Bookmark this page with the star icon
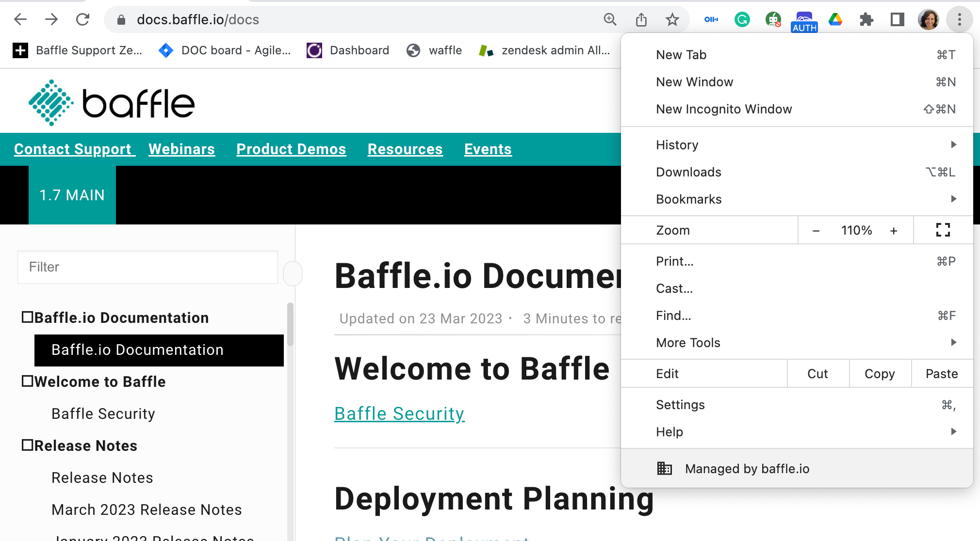Screen dimensions: 980x541 point(672,19)
